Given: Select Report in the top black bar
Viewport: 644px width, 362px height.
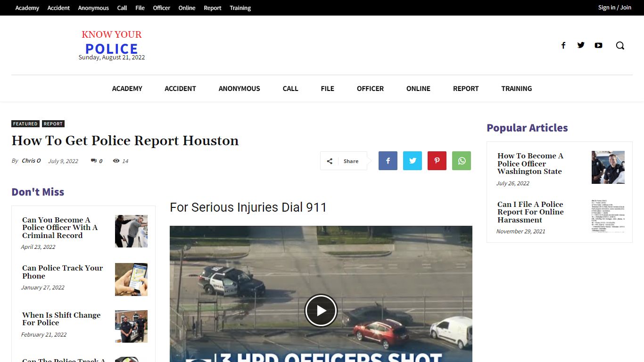Looking at the screenshot, I should click(x=213, y=8).
